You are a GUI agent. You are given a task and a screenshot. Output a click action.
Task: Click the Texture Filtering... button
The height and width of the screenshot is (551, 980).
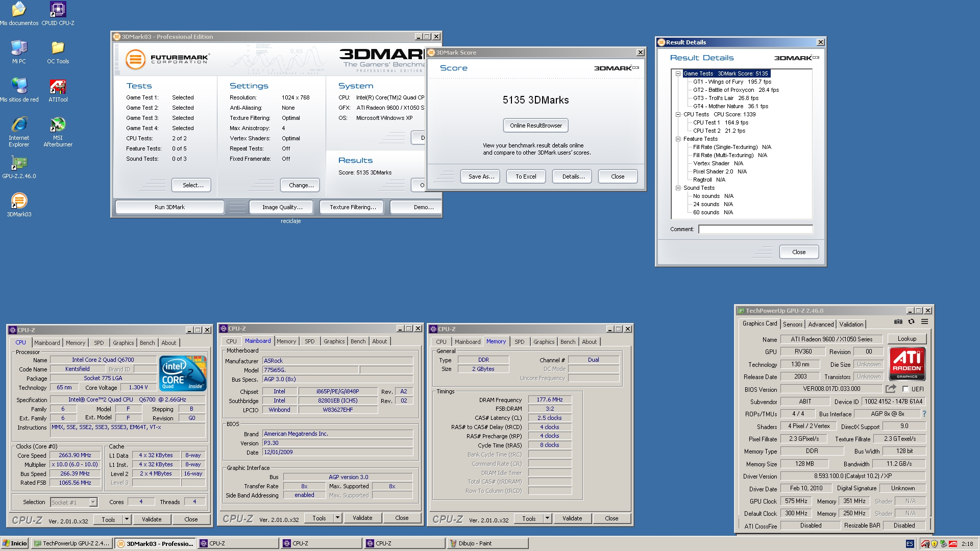coord(353,207)
